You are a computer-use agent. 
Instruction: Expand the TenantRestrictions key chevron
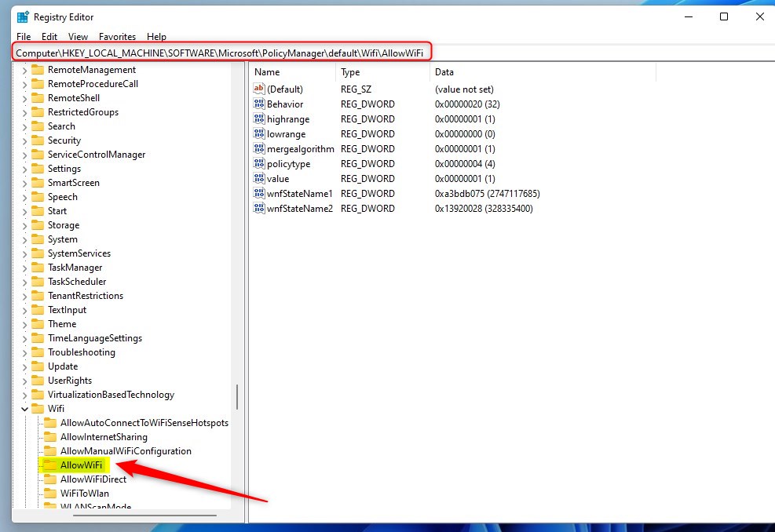coord(24,297)
